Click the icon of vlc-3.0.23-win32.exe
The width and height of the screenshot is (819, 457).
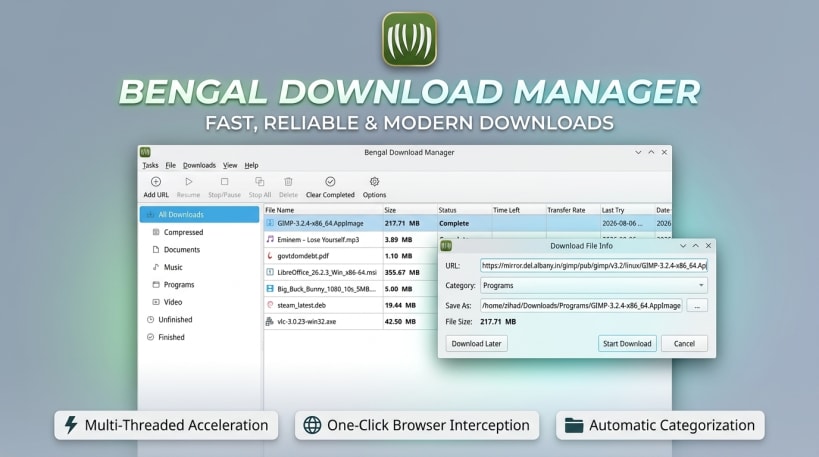270,321
